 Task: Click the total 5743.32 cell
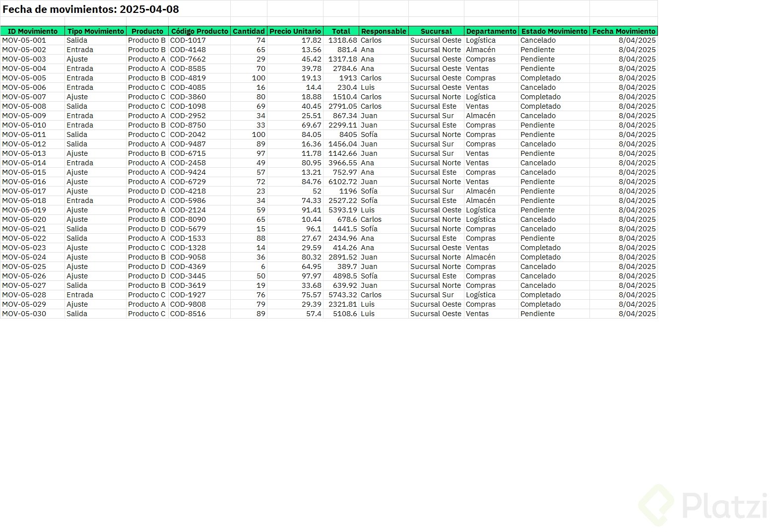[x=341, y=295]
